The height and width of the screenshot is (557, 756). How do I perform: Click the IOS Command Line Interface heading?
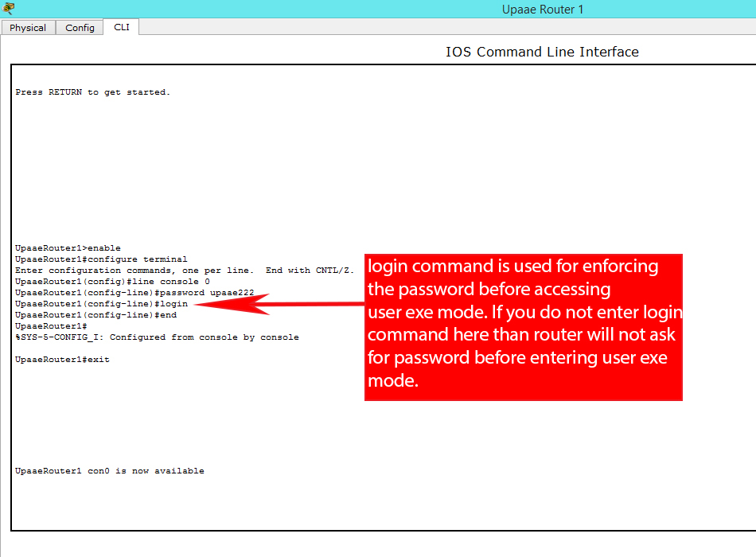[542, 52]
